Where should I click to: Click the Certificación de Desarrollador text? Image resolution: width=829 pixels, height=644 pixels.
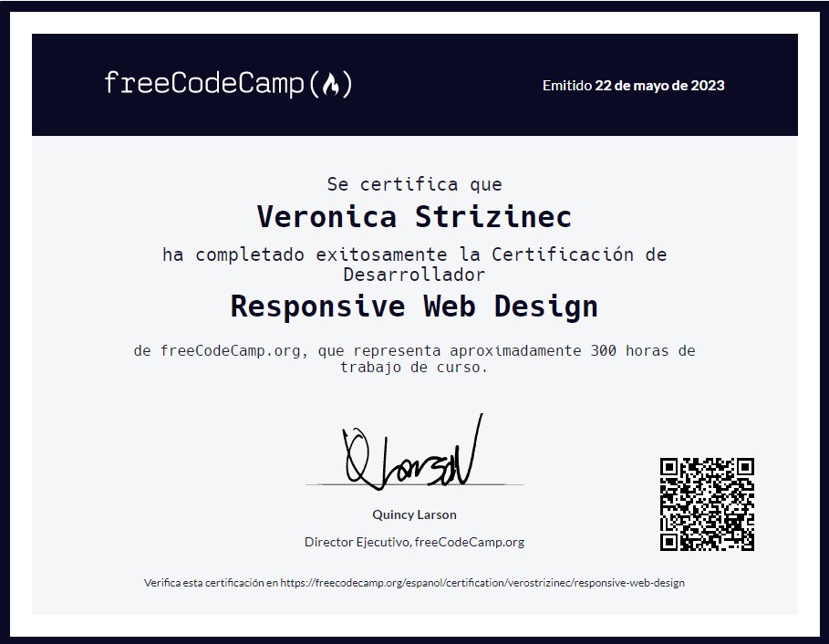click(x=415, y=265)
